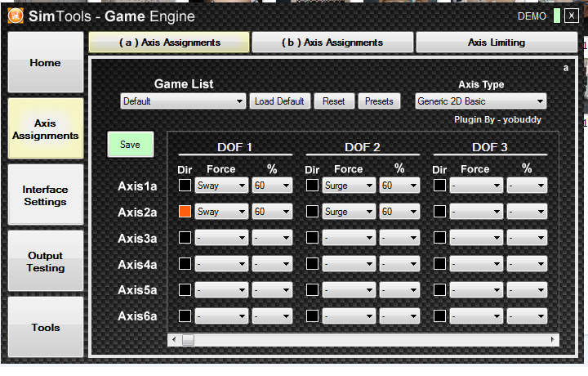This screenshot has height=376, width=588.
Task: Toggle Axis6a DOF 1 direction box
Action: (x=185, y=316)
